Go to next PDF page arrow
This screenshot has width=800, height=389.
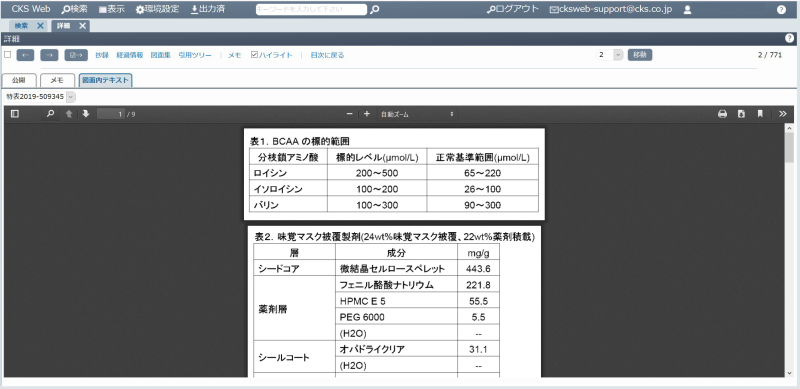tap(86, 114)
